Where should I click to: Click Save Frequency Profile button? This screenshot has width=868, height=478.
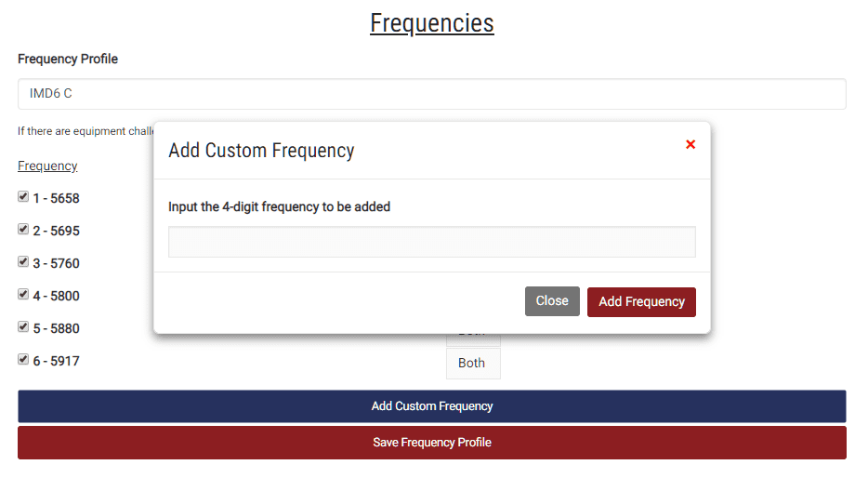(x=432, y=443)
